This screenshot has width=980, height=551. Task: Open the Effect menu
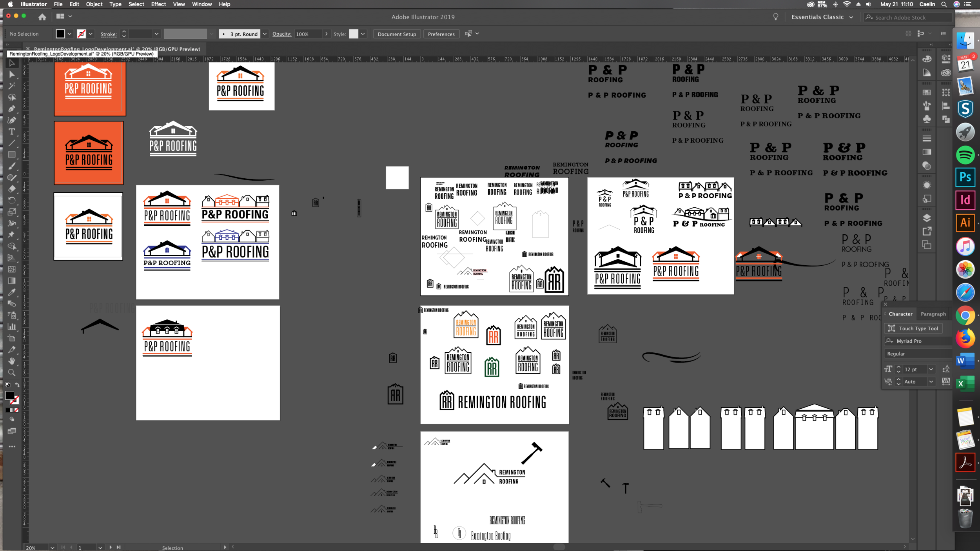[158, 4]
